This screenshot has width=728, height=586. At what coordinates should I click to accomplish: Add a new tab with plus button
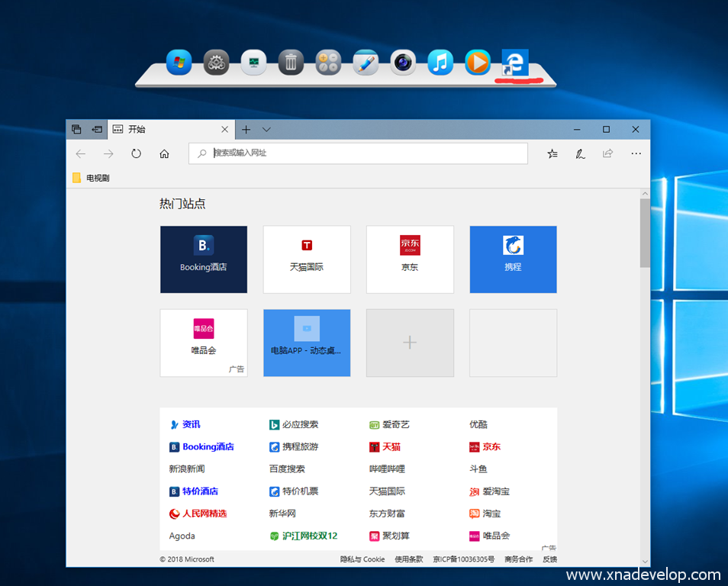[246, 130]
